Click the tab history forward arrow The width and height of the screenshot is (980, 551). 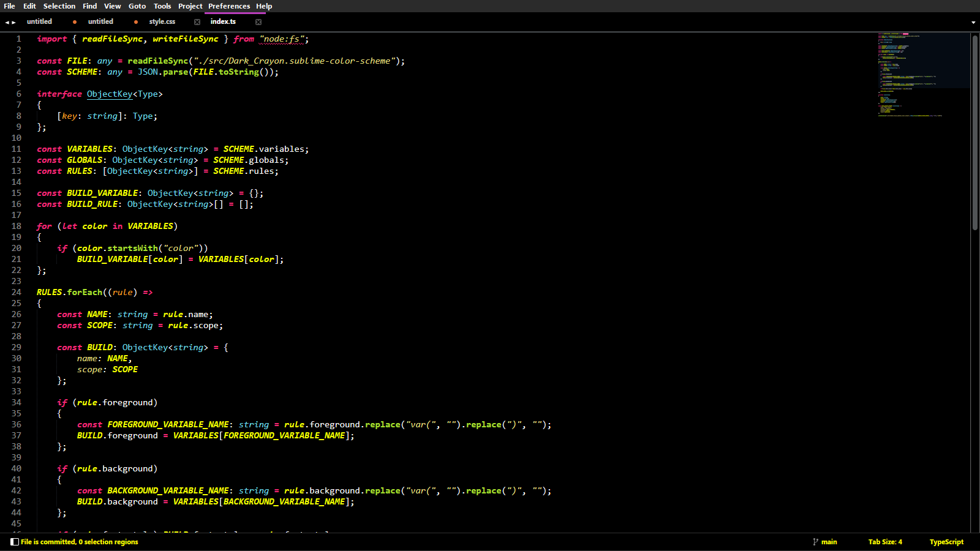(x=14, y=22)
